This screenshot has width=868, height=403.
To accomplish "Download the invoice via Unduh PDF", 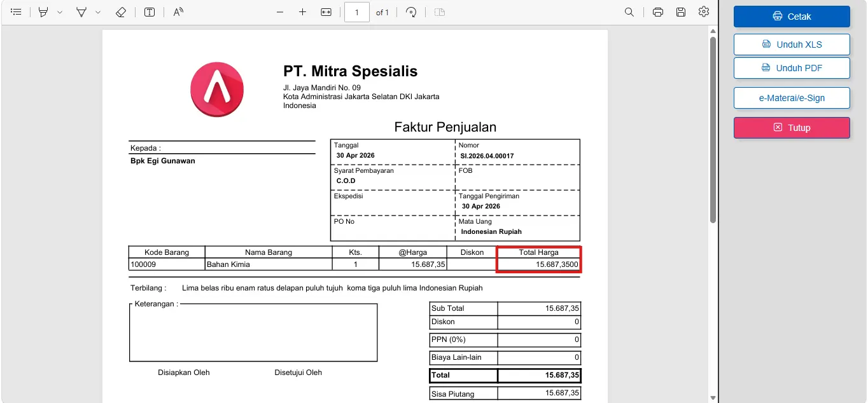I will (x=792, y=68).
